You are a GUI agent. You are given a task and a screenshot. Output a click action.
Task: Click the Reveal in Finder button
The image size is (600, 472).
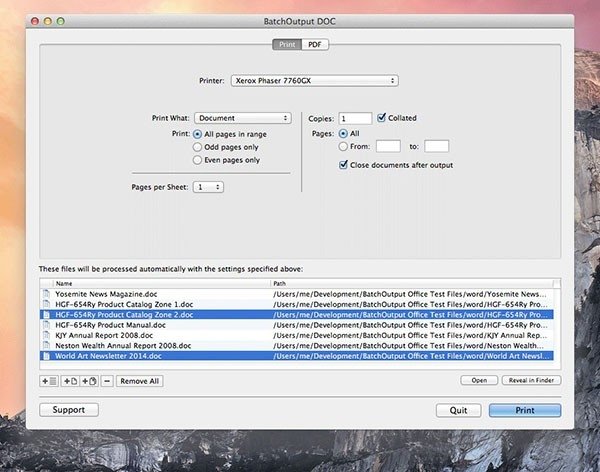coord(532,380)
